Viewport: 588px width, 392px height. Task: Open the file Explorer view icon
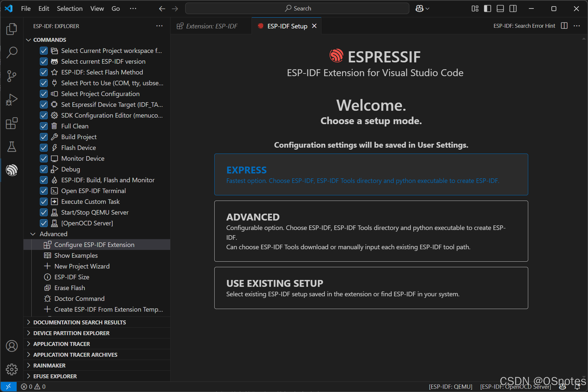[12, 29]
